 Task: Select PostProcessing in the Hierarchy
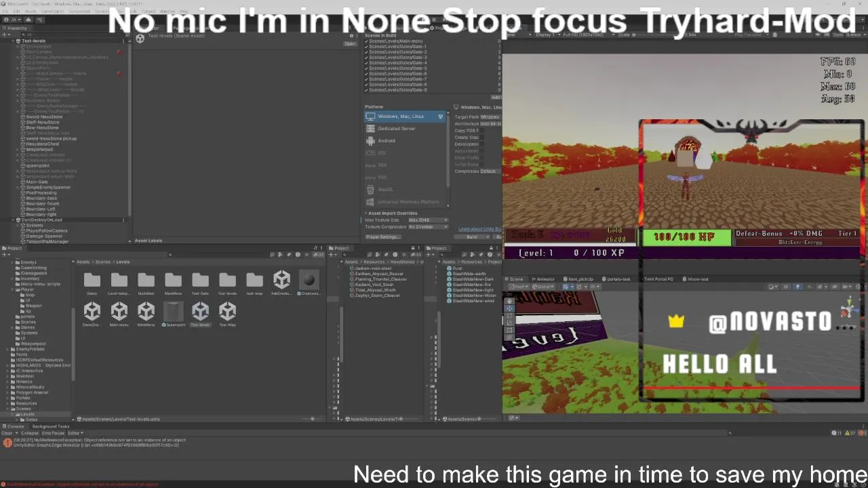pos(41,192)
